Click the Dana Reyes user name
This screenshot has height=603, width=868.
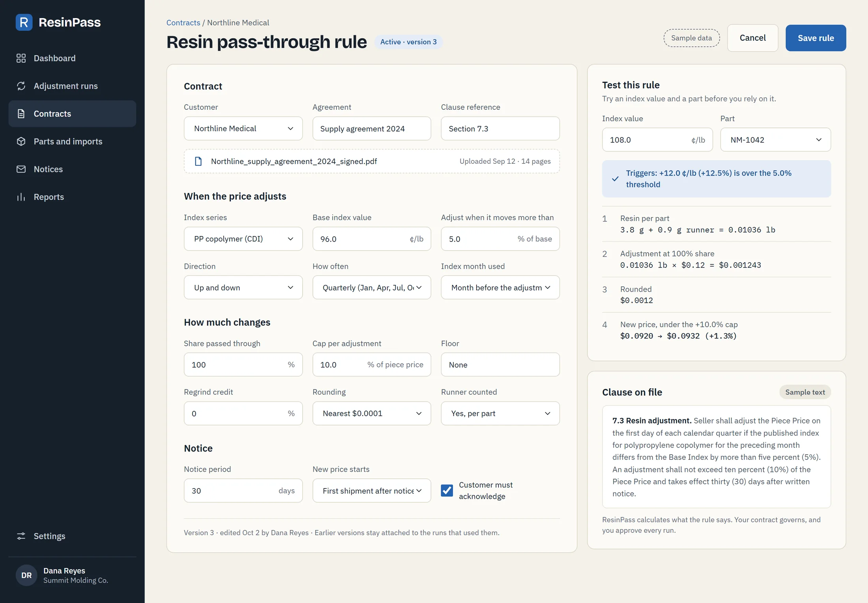pyautogui.click(x=64, y=571)
